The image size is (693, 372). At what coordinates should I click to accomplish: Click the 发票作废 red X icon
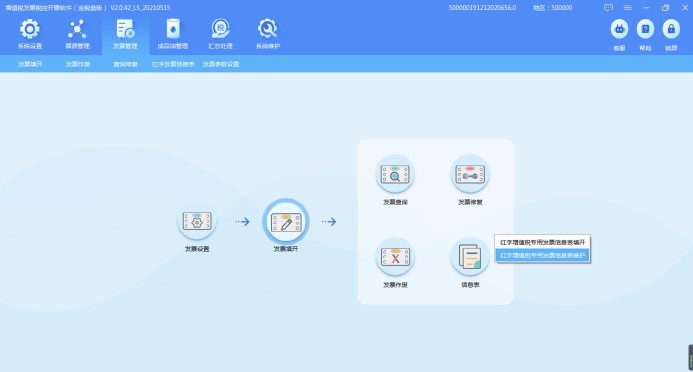pos(395,257)
